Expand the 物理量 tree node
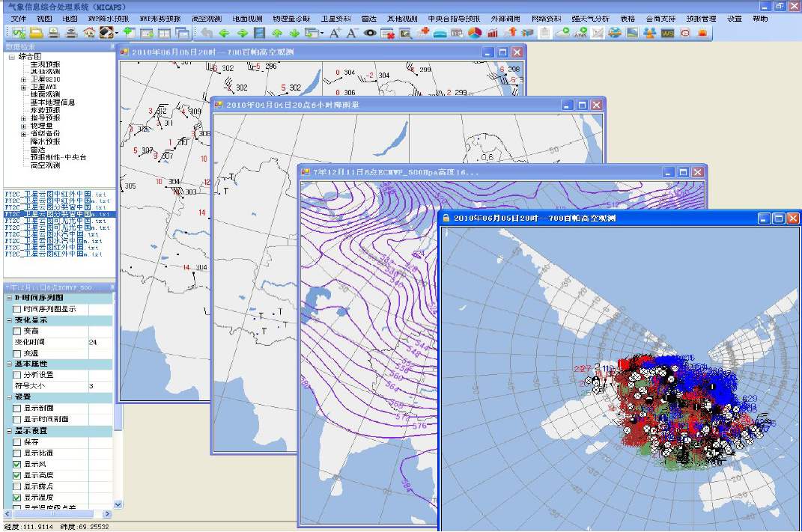Image resolution: width=802 pixels, height=532 pixels. [23, 126]
